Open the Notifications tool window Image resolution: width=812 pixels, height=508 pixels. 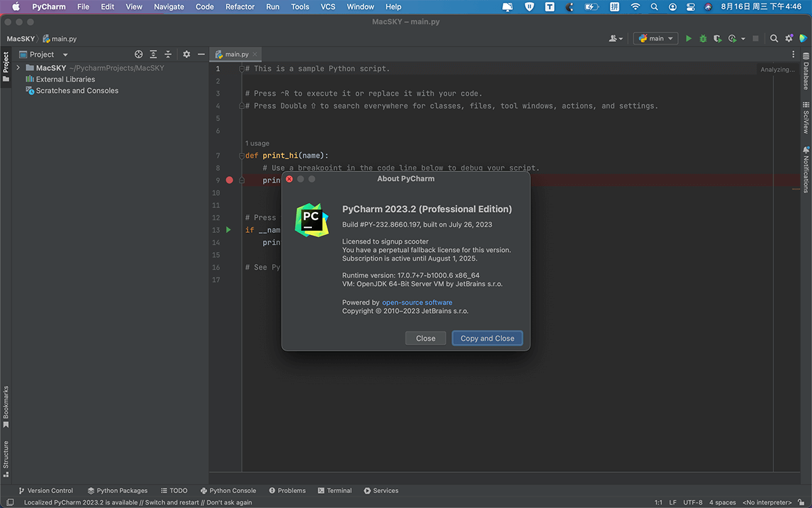(806, 169)
